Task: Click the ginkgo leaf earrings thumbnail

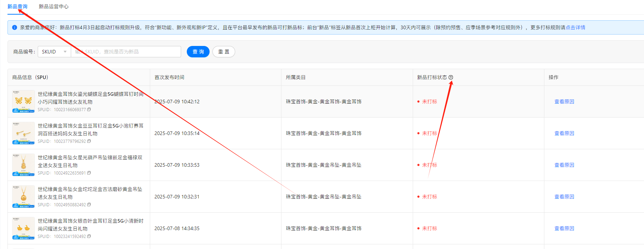Action: pyautogui.click(x=23, y=228)
